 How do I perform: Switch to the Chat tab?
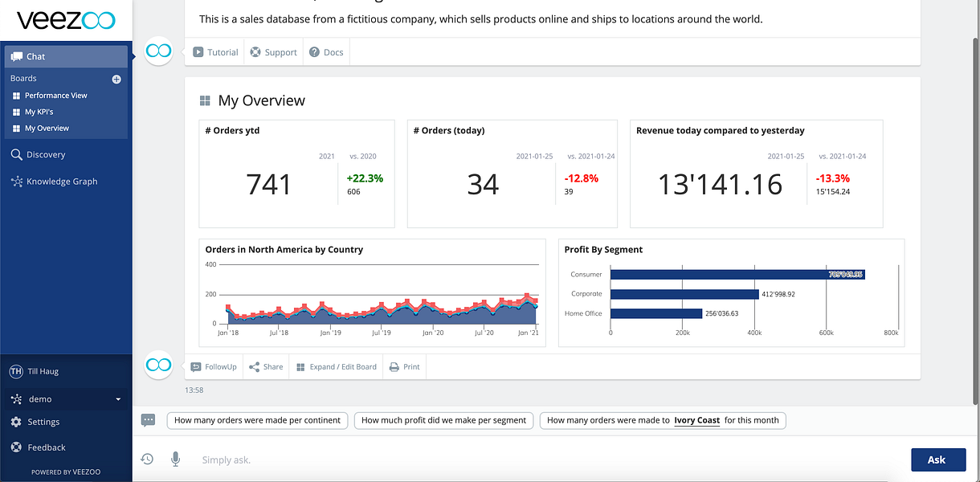point(66,56)
